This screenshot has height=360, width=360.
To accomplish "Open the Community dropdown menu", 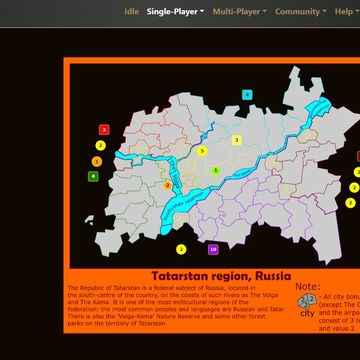I will pos(301,12).
